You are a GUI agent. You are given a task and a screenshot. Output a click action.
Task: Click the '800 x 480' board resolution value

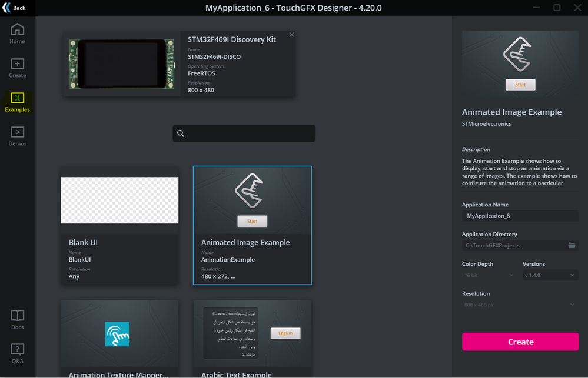(x=201, y=90)
